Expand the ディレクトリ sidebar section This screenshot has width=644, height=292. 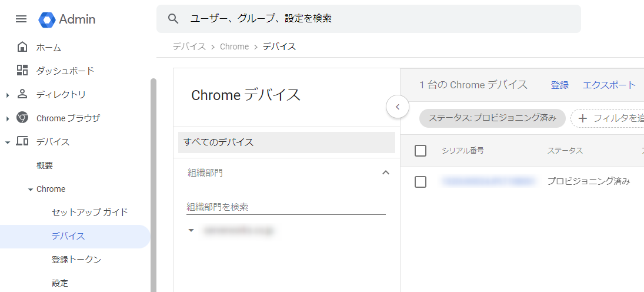[x=8, y=95]
